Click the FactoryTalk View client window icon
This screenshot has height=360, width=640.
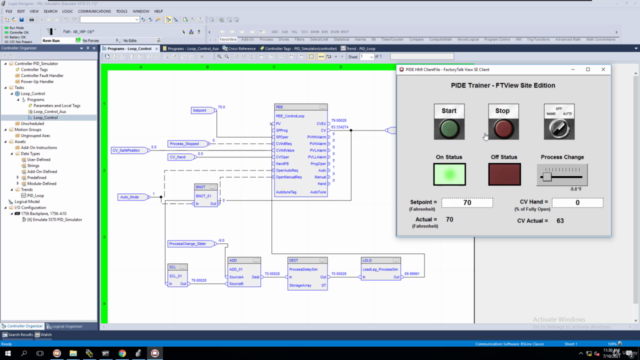point(402,69)
